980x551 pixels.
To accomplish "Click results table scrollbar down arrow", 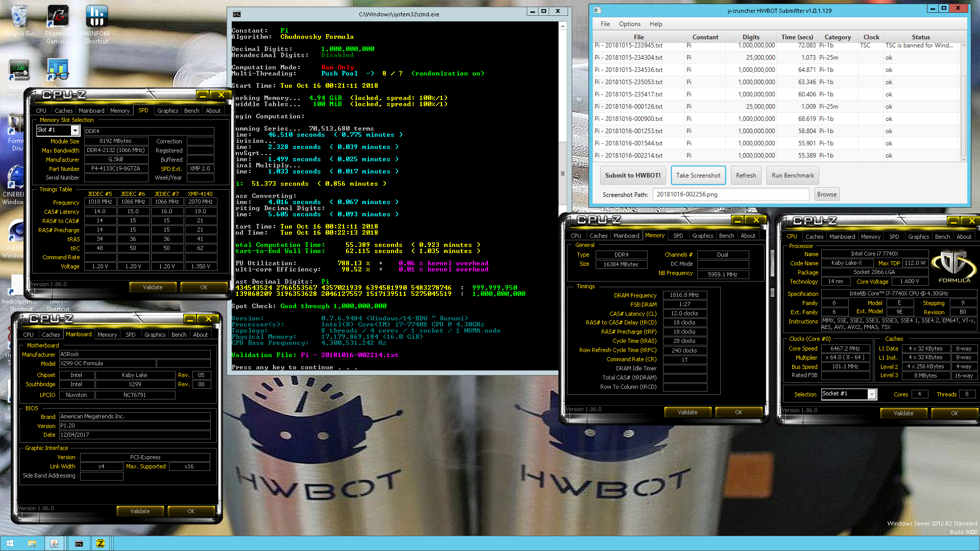I will (x=963, y=159).
